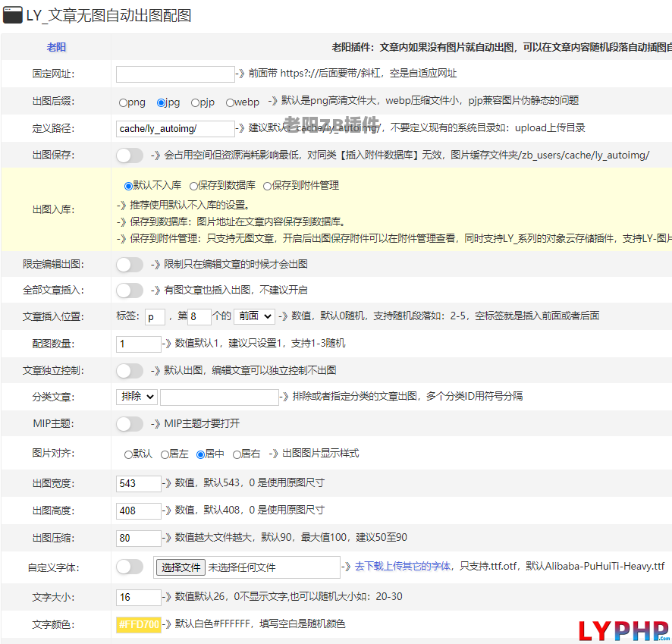The height and width of the screenshot is (644, 672).
Task: Select the jpg output format
Action: click(161, 103)
